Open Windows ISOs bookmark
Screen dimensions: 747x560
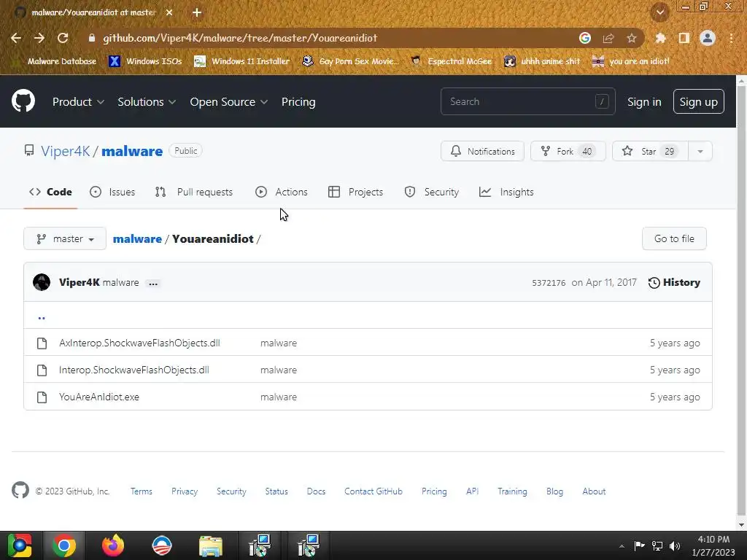pos(146,61)
